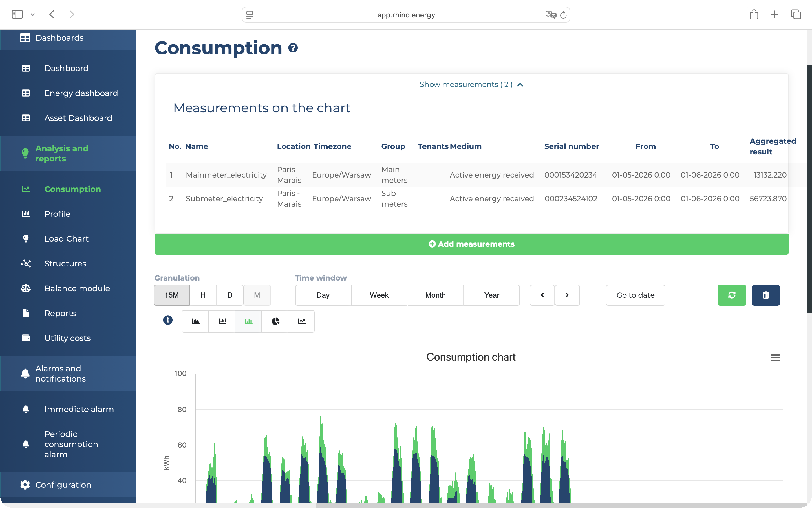The image size is (812, 508).
Task: Select D daily granulation
Action: [230, 295]
